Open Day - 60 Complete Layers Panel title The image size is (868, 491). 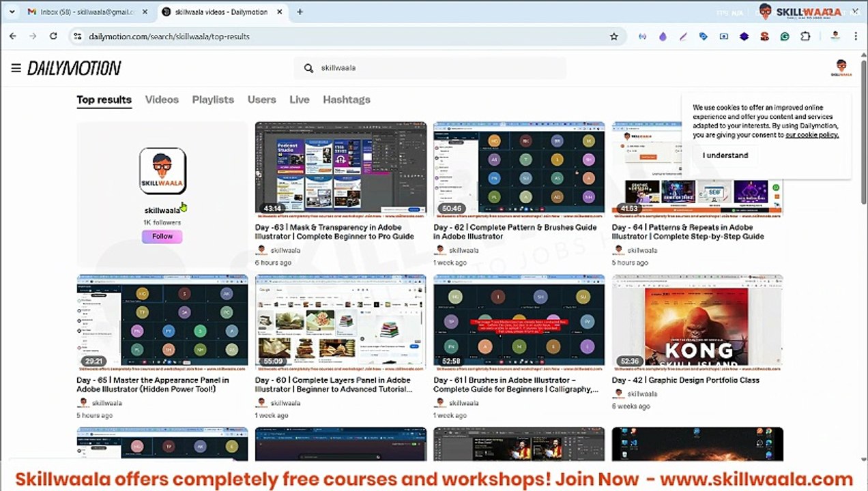(x=334, y=385)
